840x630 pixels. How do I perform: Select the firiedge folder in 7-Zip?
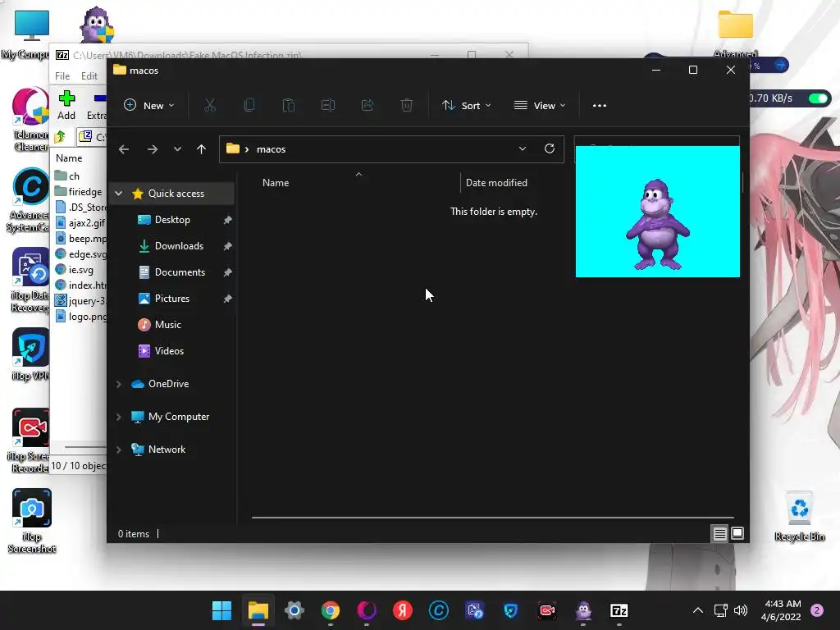pyautogui.click(x=80, y=192)
